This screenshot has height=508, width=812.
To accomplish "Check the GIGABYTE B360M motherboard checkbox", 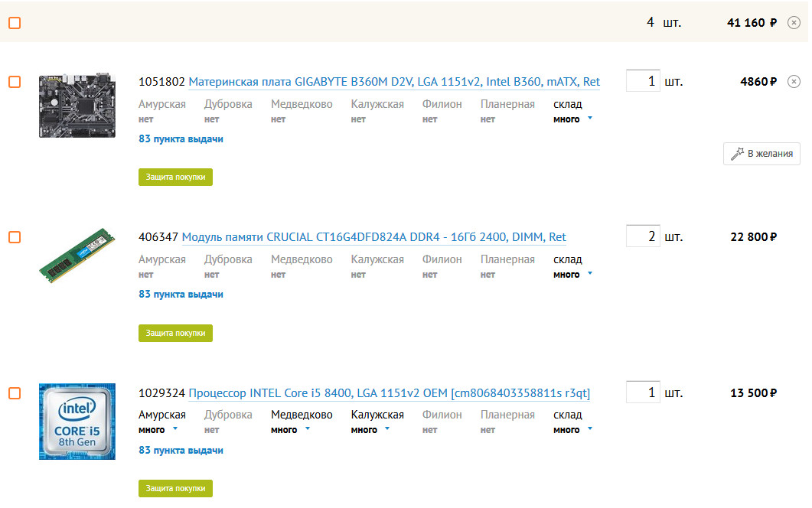I will point(15,82).
